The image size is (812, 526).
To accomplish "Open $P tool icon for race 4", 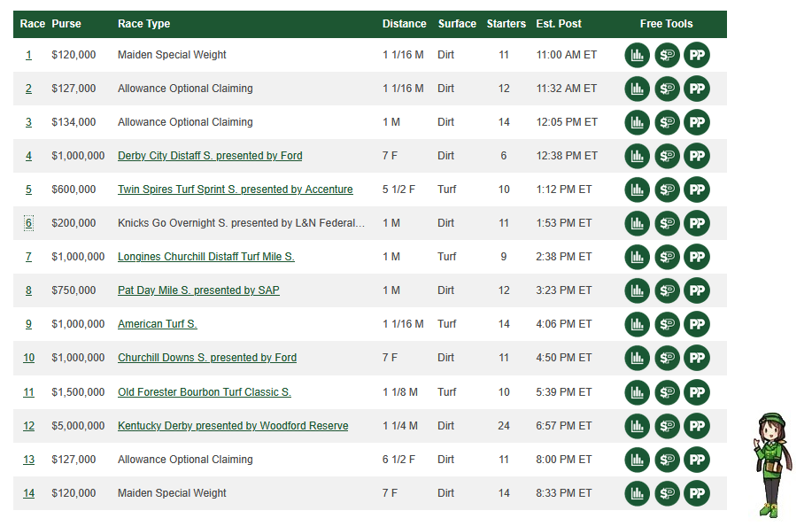I will pyautogui.click(x=667, y=156).
